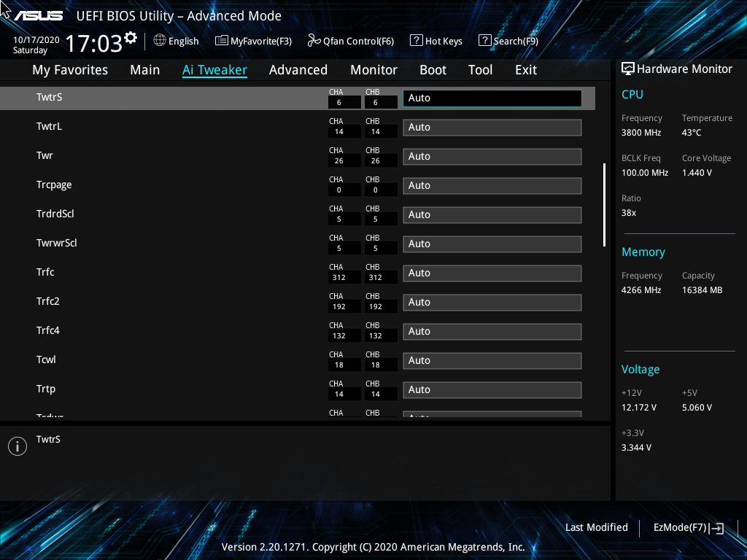Image resolution: width=747 pixels, height=560 pixels.
Task: Change language via English button
Action: (x=183, y=42)
